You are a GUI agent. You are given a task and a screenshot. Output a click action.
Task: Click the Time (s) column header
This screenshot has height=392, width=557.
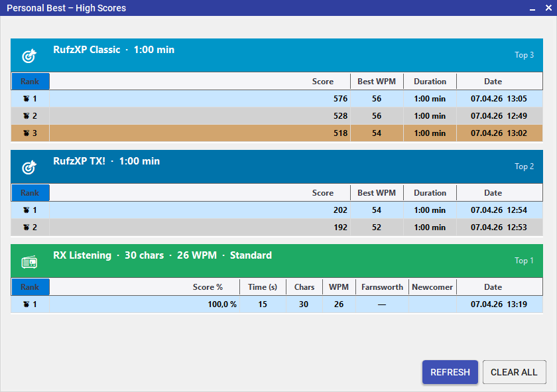(263, 287)
